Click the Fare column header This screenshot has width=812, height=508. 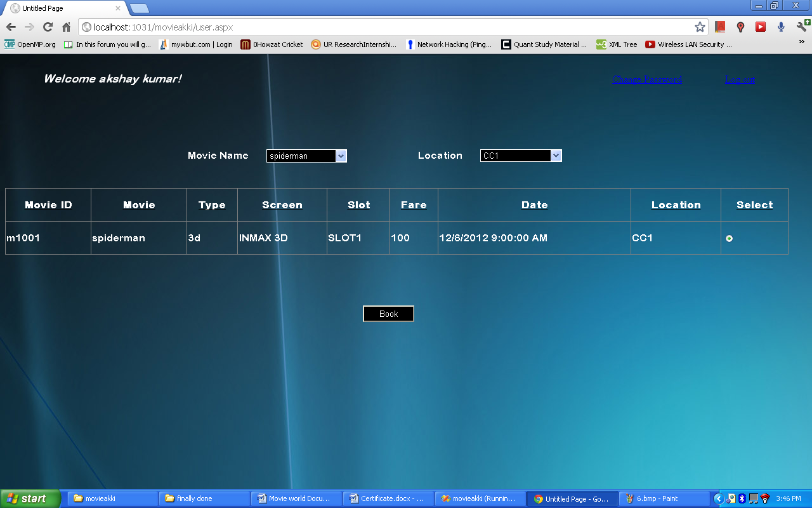[414, 205]
